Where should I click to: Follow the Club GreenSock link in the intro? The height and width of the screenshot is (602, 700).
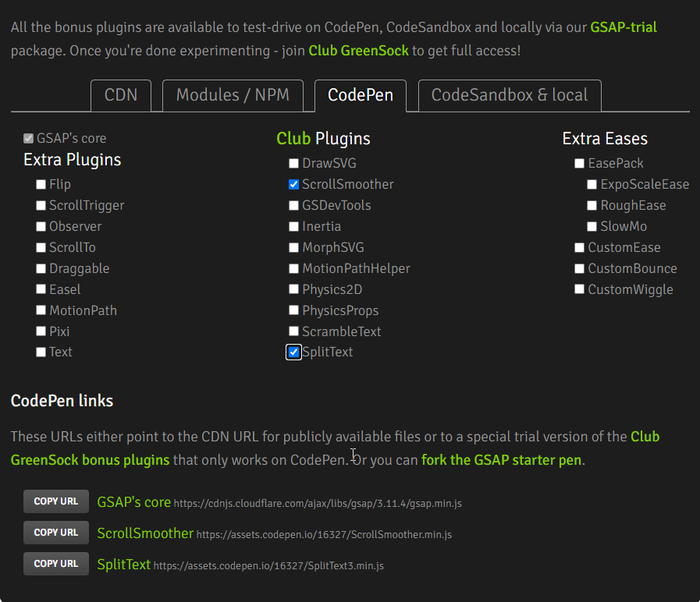358,51
